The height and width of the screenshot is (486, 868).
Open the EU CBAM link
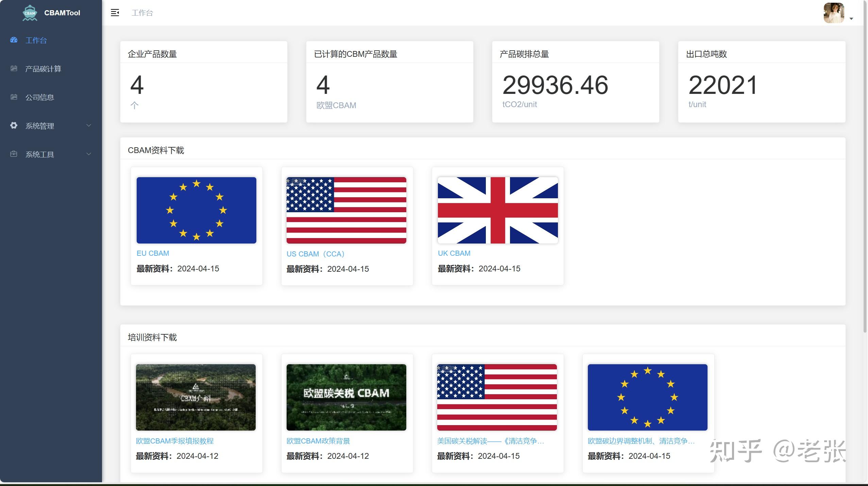pos(153,253)
